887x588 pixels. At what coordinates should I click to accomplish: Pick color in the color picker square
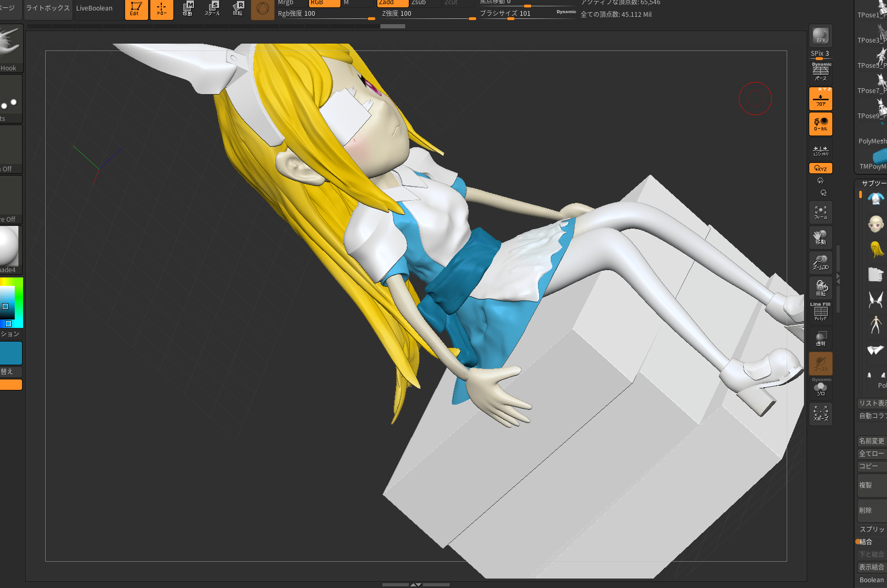point(11,303)
